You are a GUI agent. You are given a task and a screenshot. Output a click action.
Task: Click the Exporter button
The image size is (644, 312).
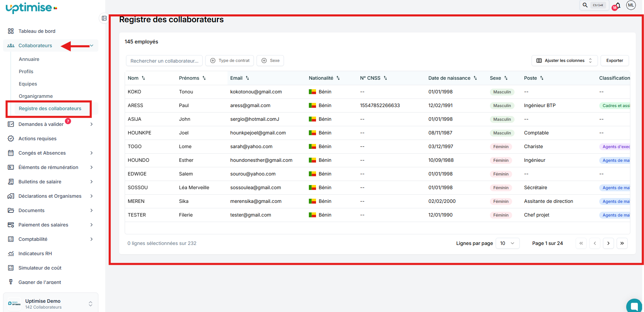615,61
